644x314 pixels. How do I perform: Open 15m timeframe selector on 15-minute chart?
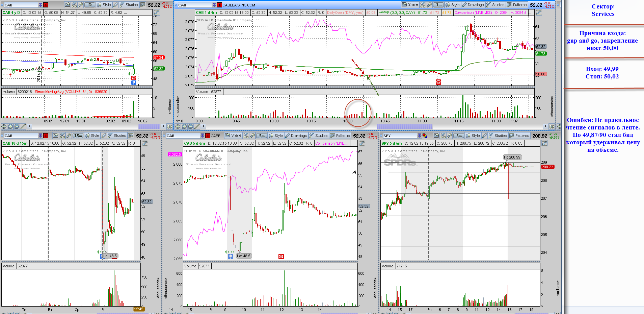[78, 136]
